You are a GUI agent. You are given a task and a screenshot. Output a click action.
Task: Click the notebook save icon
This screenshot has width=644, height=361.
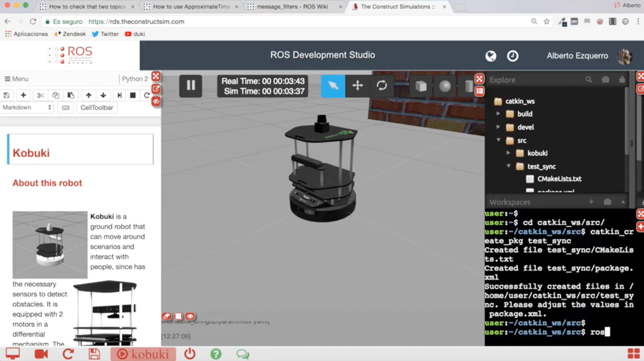tap(6, 95)
